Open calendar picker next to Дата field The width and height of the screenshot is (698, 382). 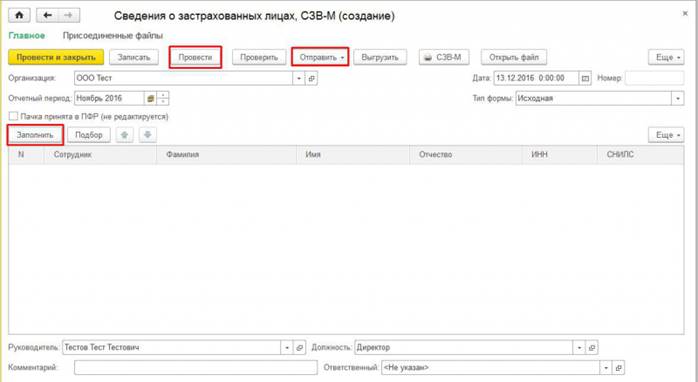click(x=585, y=78)
